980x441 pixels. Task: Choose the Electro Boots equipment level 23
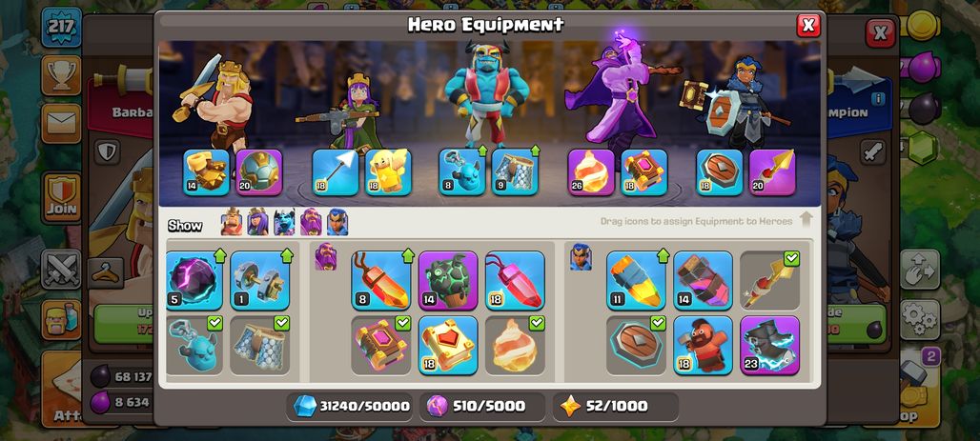point(770,346)
